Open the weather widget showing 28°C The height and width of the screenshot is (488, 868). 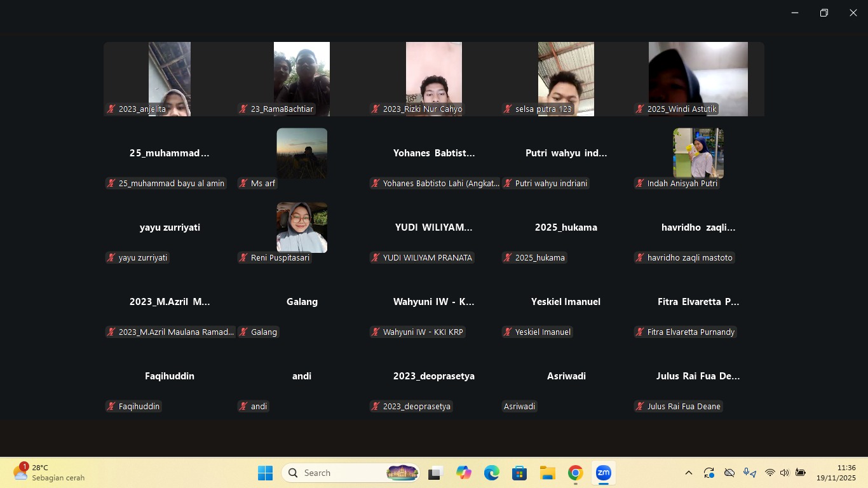tap(50, 473)
